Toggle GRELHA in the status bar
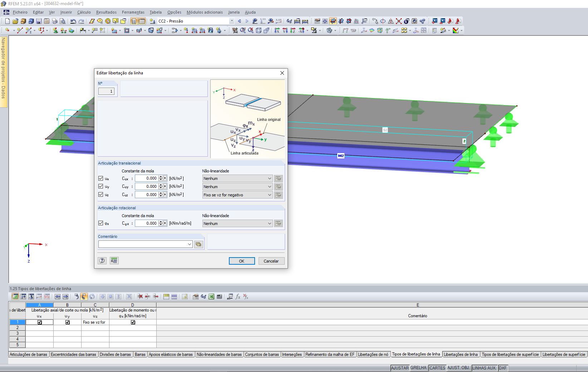 coord(418,368)
